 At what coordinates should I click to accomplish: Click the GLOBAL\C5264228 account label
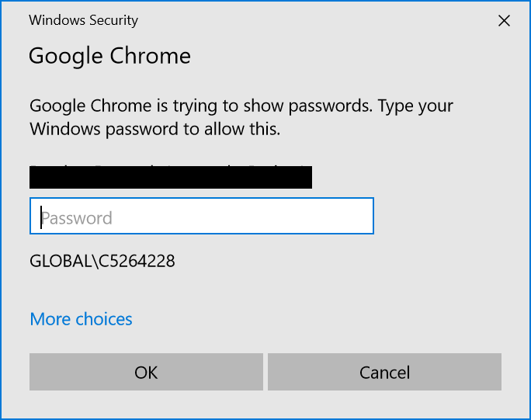[102, 261]
